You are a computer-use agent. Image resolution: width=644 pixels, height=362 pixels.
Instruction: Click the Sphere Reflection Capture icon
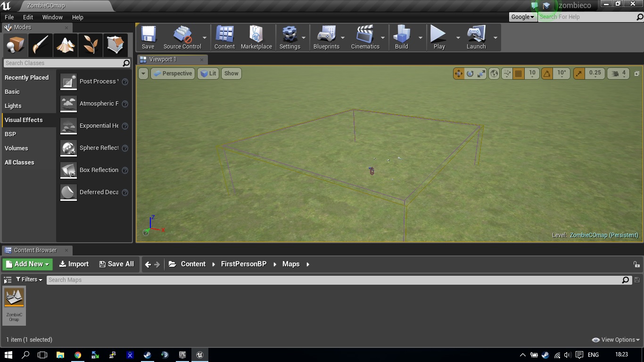point(68,148)
